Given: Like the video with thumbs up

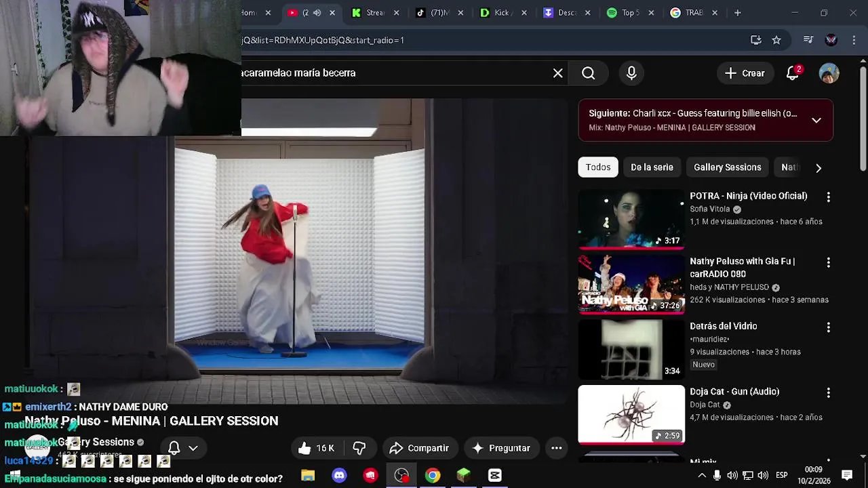Looking at the screenshot, I should click(316, 448).
